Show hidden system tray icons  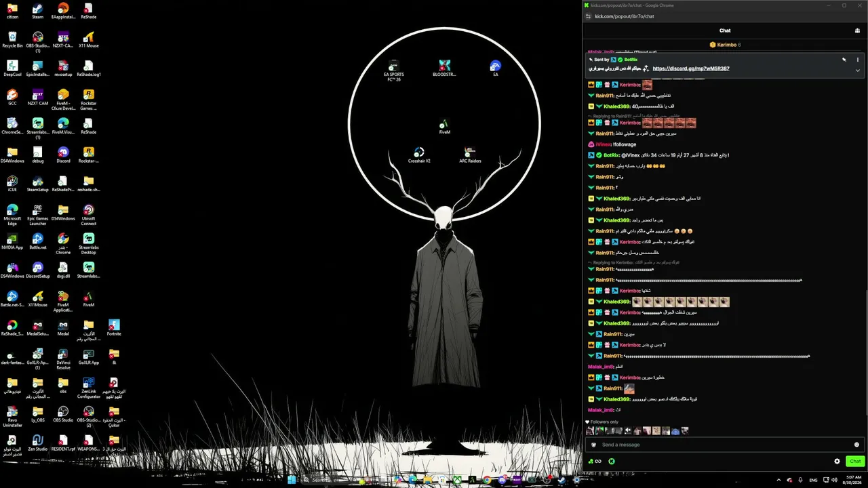pyautogui.click(x=778, y=480)
